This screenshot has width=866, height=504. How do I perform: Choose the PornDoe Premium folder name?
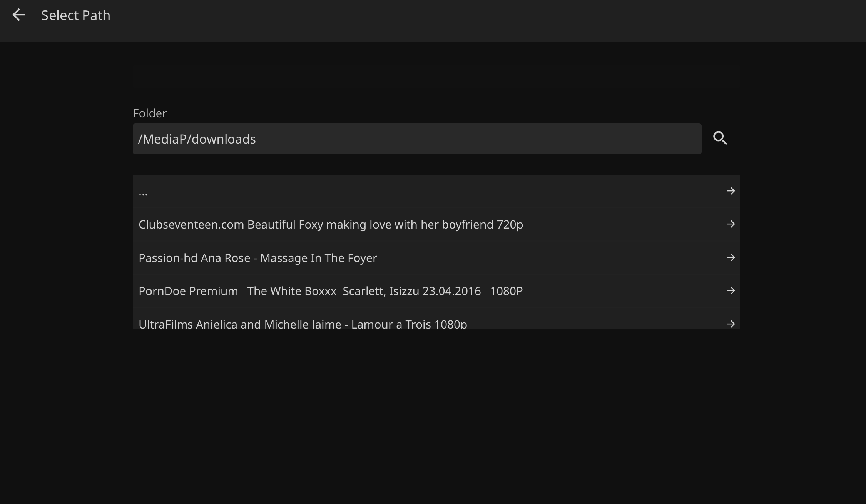coord(188,291)
